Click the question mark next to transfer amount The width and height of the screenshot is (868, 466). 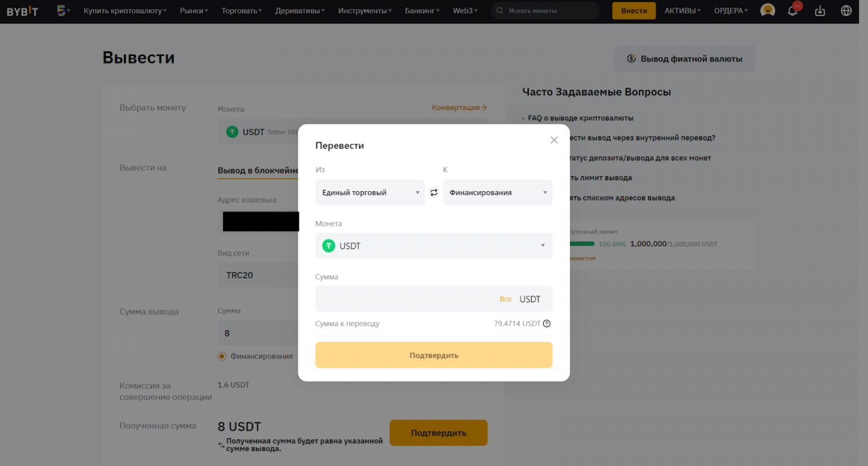click(x=546, y=324)
